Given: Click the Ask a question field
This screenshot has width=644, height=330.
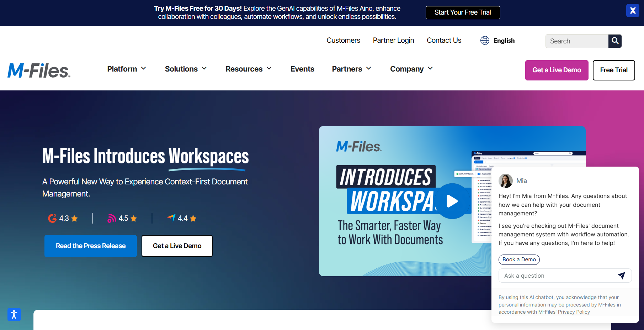Looking at the screenshot, I should pos(557,276).
